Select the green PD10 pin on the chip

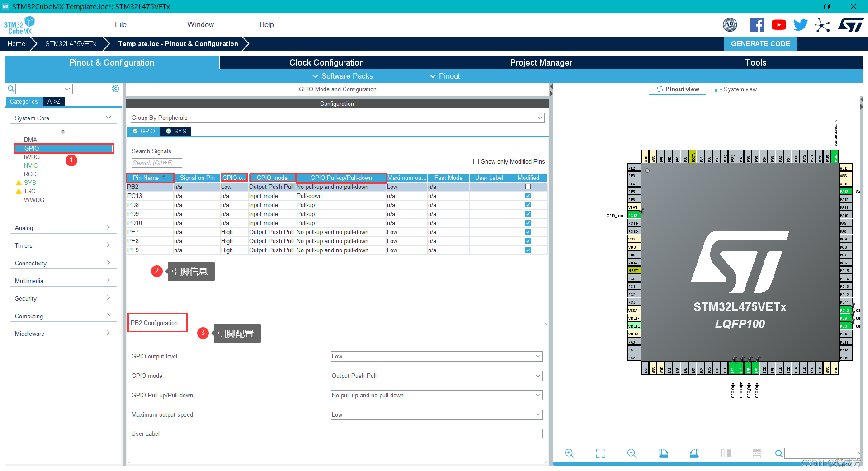pos(845,311)
